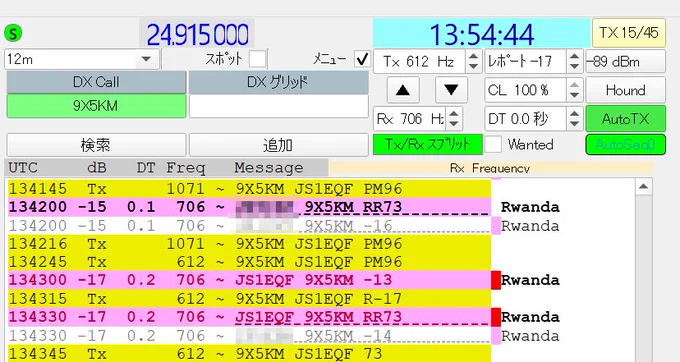Toggle the AutoSeq0 button
The width and height of the screenshot is (680, 362).
(x=625, y=144)
